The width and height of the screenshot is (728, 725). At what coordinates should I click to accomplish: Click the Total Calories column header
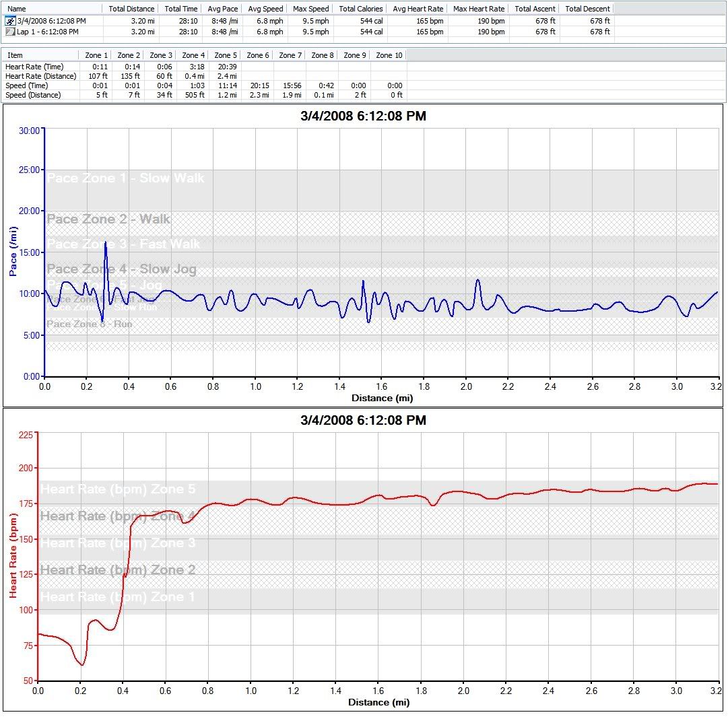coord(360,9)
